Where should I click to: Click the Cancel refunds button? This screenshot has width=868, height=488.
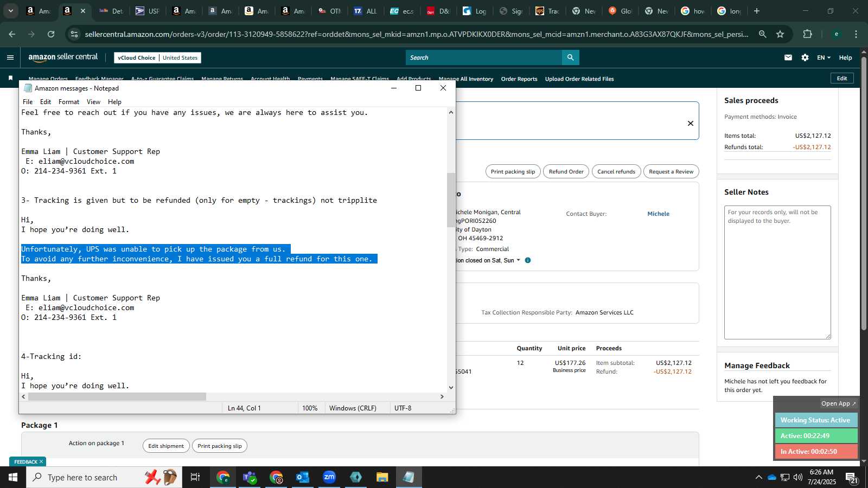pyautogui.click(x=616, y=172)
